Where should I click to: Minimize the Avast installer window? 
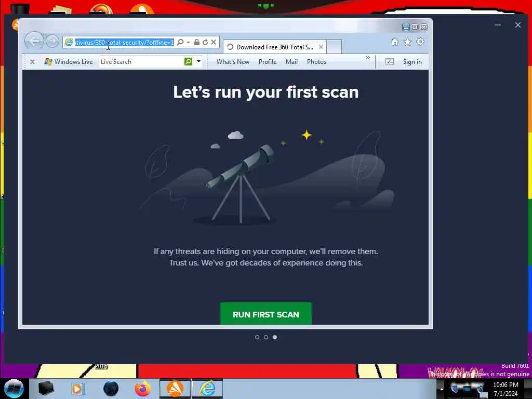click(498, 25)
